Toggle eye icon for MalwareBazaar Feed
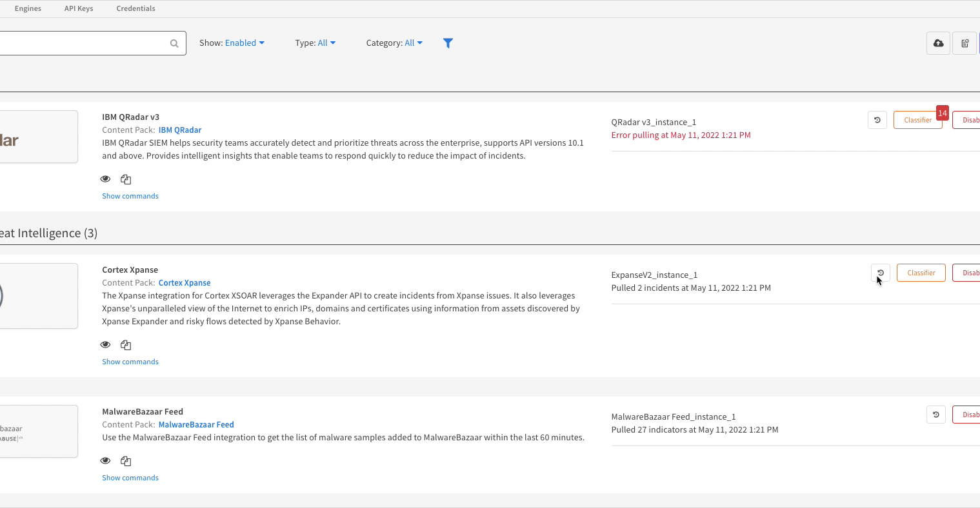The width and height of the screenshot is (980, 508). pos(105,461)
